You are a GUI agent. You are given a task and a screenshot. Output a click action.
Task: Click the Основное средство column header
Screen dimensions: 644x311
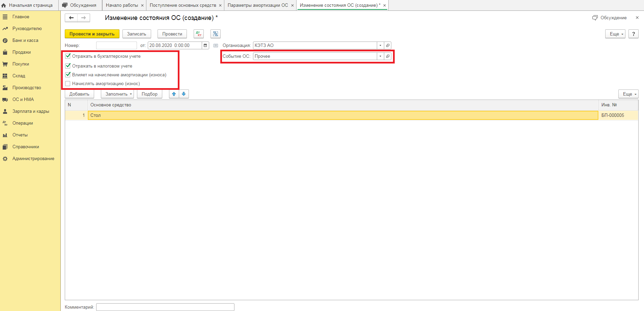[343, 105]
